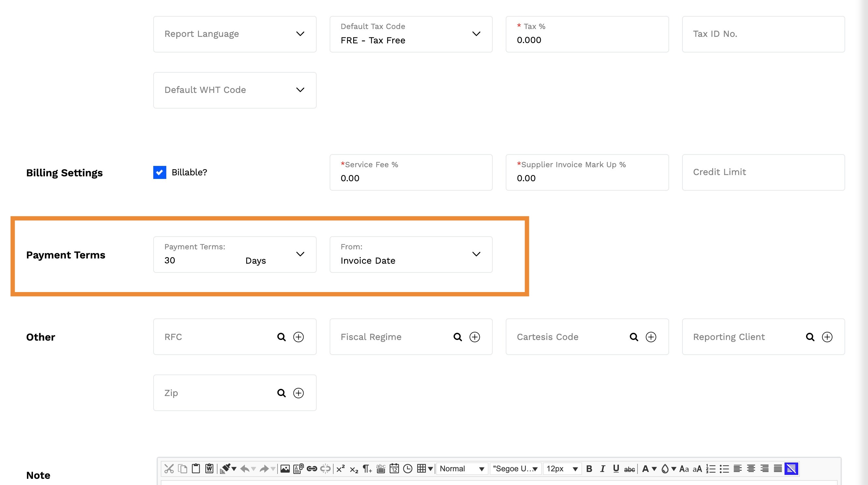The width and height of the screenshot is (868, 485).
Task: Click the highlighted remove alignment icon
Action: [x=791, y=468]
